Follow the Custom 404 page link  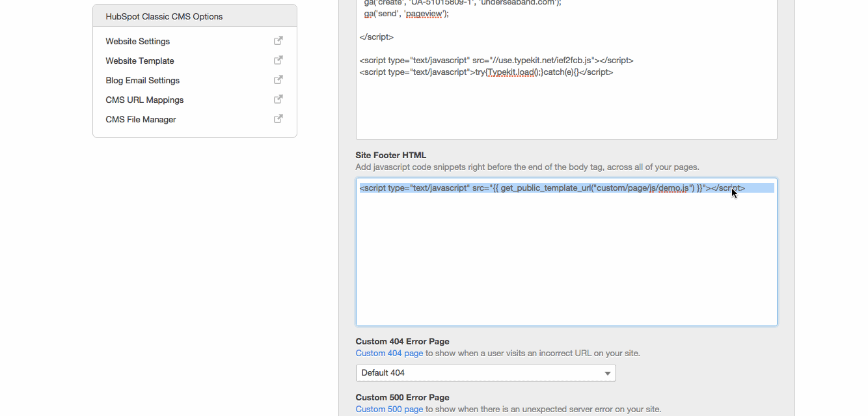pos(389,354)
